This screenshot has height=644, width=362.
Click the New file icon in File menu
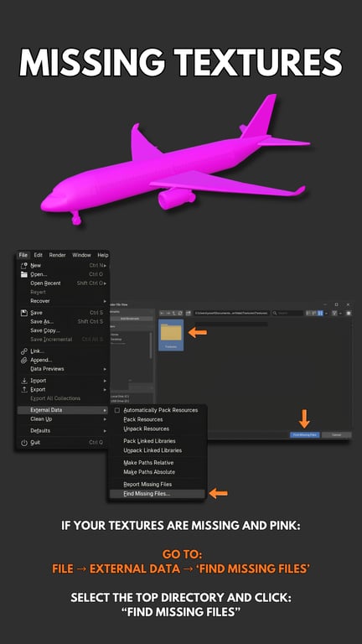(23, 265)
